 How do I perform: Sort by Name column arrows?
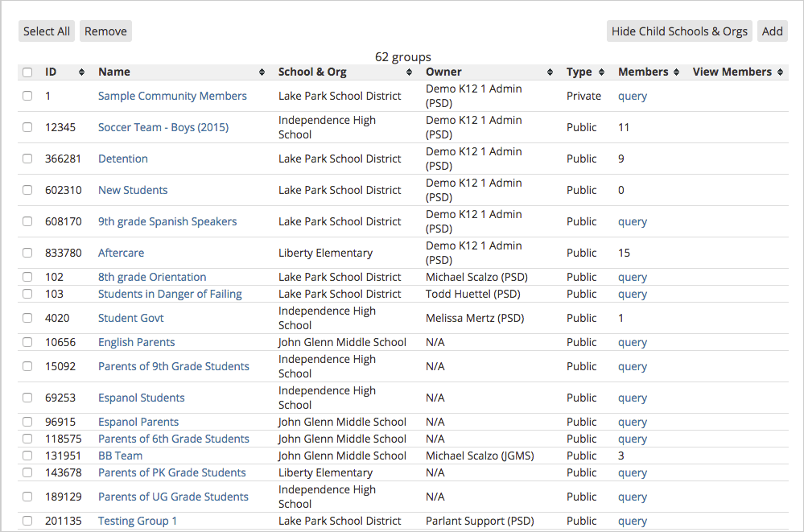point(262,72)
